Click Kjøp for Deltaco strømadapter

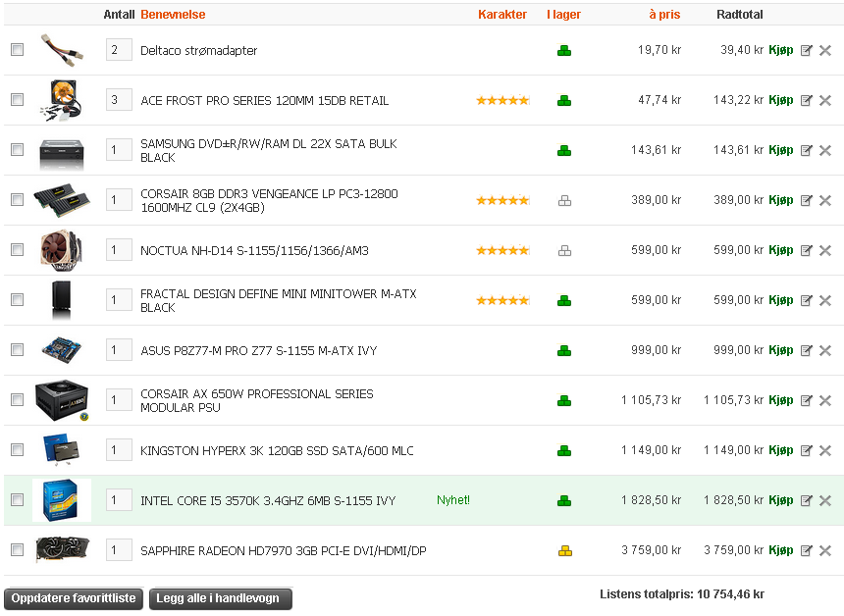click(781, 50)
